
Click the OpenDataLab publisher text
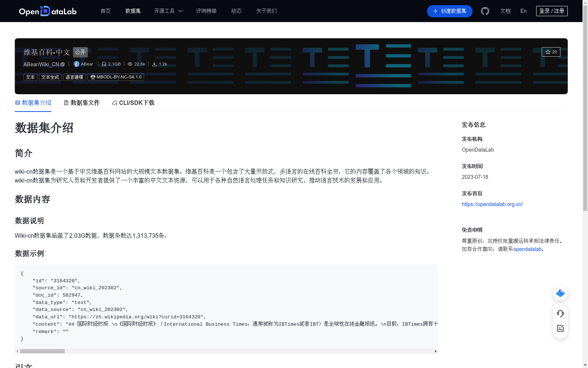478,150
